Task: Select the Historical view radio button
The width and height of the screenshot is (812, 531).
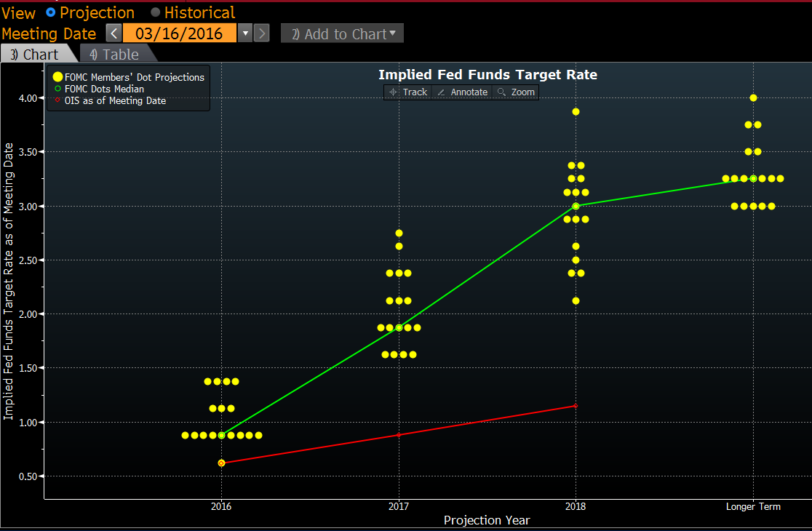Action: pos(156,12)
